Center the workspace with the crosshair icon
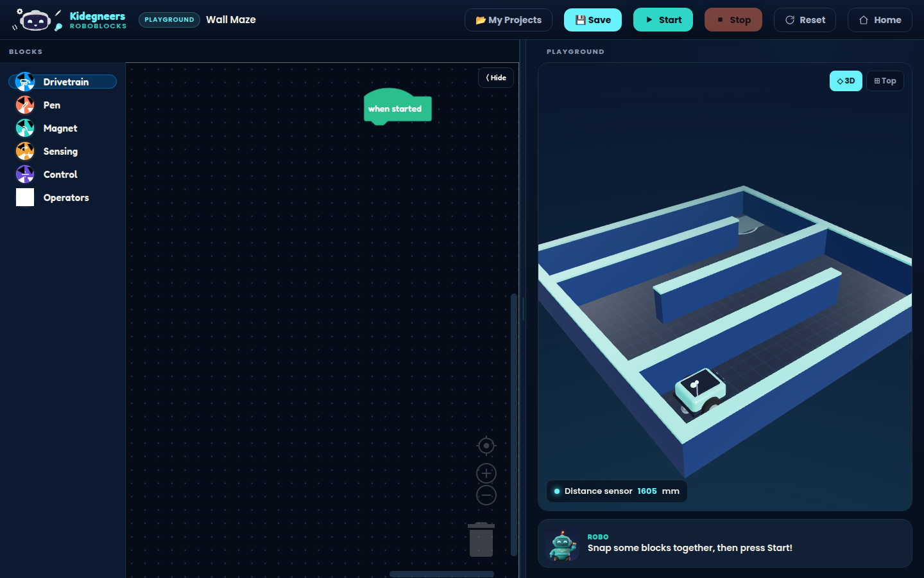Screen dimensions: 924x578 click(x=486, y=445)
